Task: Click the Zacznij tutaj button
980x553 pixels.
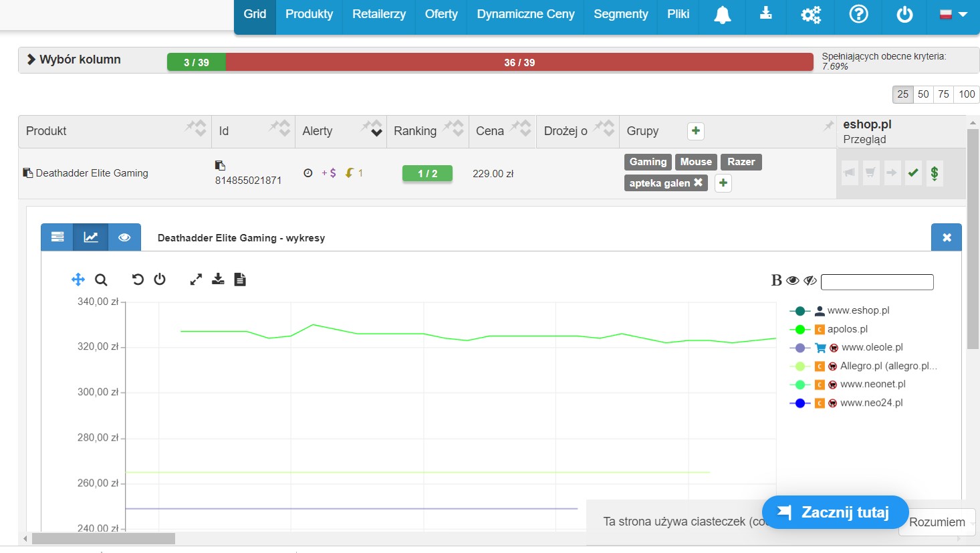Action: [835, 512]
